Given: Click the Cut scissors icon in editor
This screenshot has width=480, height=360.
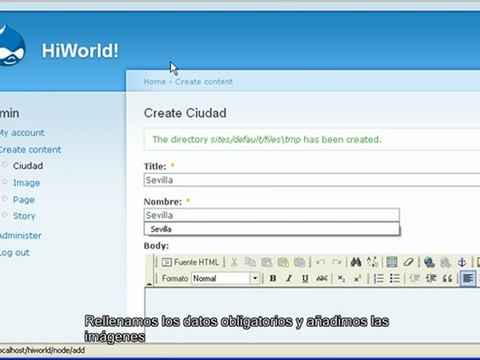Looking at the screenshot, I should [234, 262].
